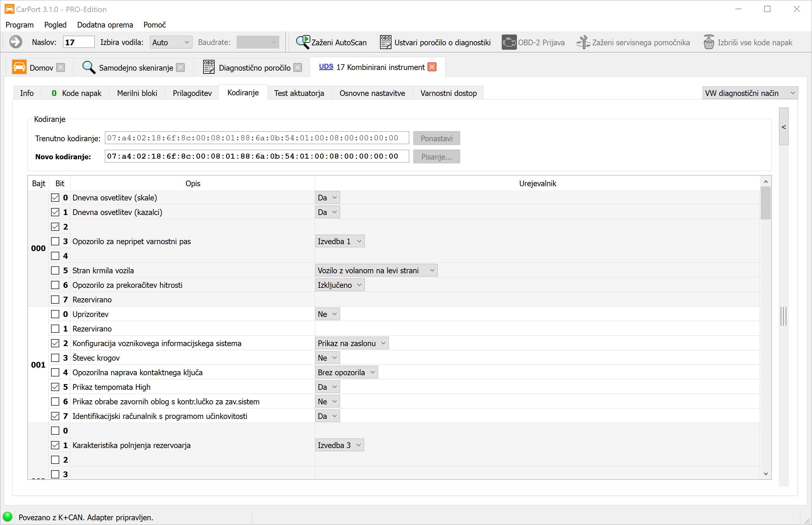Click the Zaženi servisnega pomočnika wrench icon
The width and height of the screenshot is (812, 525).
(583, 42)
